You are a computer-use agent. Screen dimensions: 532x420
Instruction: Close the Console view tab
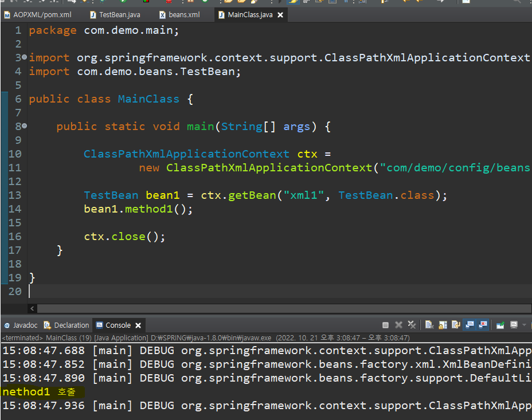click(138, 325)
